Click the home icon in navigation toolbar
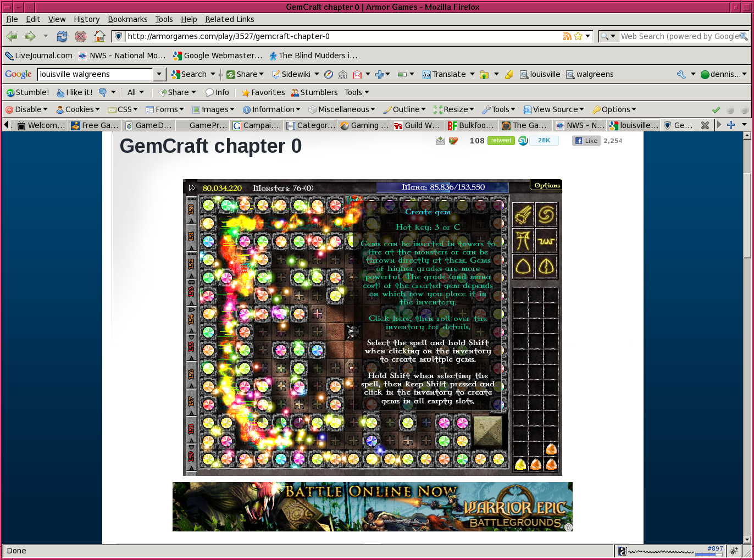Screen dimensions: 754x560 pos(99,36)
